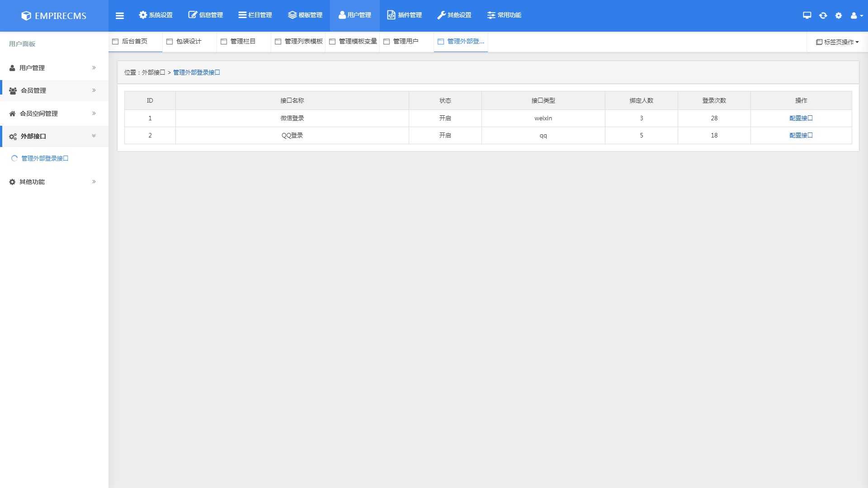Switch to the 后台首页 tab

[135, 42]
